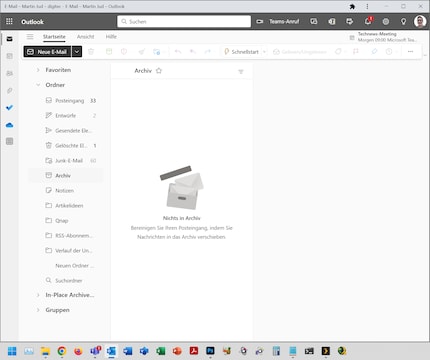Open To Do checkmark app
The width and height of the screenshot is (430, 360).
(9, 107)
